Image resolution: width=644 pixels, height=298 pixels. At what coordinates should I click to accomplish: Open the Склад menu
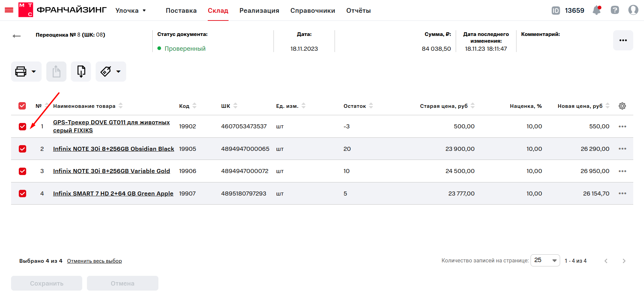[218, 10]
